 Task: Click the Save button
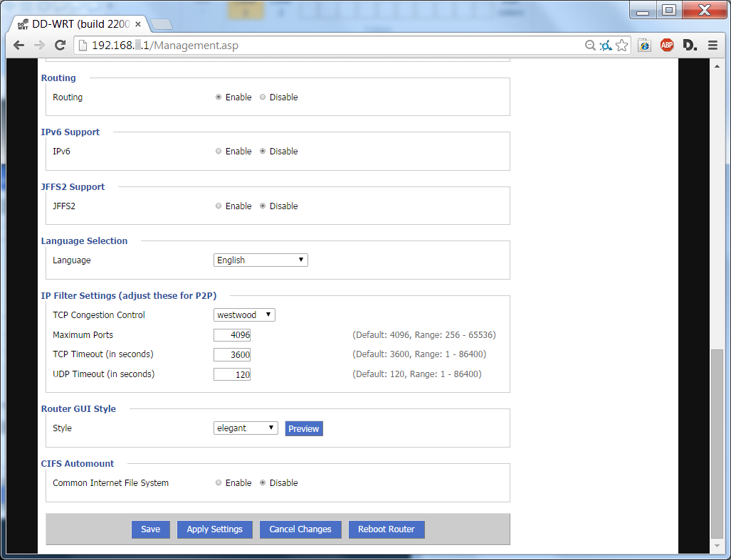(151, 529)
